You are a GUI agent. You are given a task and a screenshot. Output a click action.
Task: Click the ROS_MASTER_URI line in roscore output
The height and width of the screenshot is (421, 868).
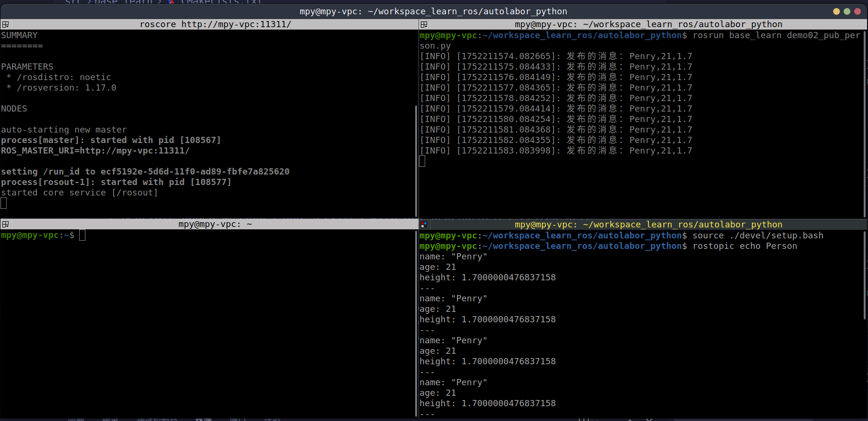coord(95,151)
